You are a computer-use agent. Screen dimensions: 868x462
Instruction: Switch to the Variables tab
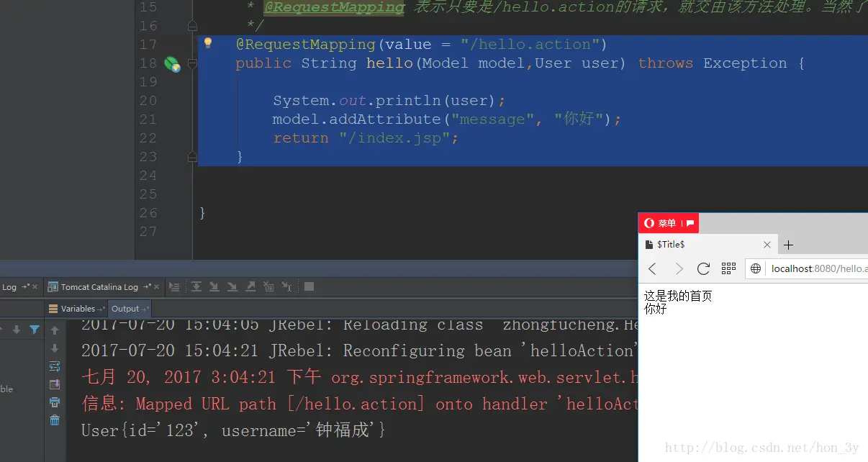[76, 308]
